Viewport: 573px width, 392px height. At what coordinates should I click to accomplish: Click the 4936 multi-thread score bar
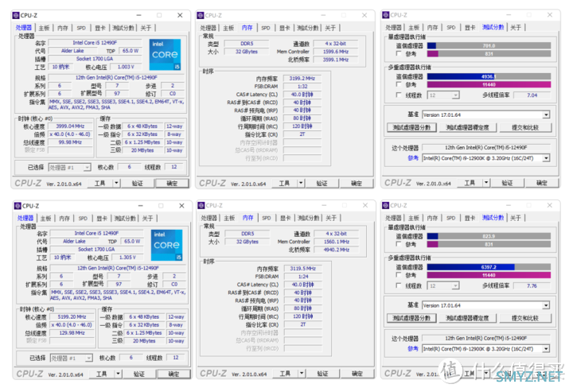pos(489,76)
